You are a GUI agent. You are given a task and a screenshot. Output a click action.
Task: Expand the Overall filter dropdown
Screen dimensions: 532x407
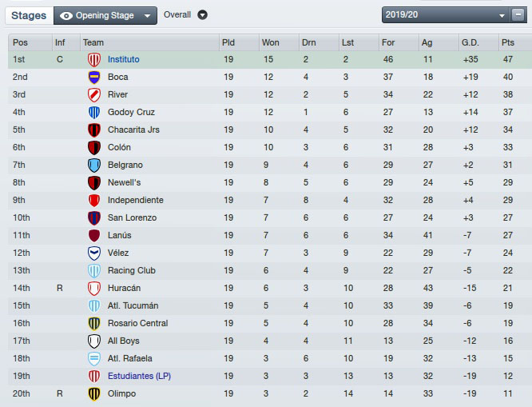202,15
